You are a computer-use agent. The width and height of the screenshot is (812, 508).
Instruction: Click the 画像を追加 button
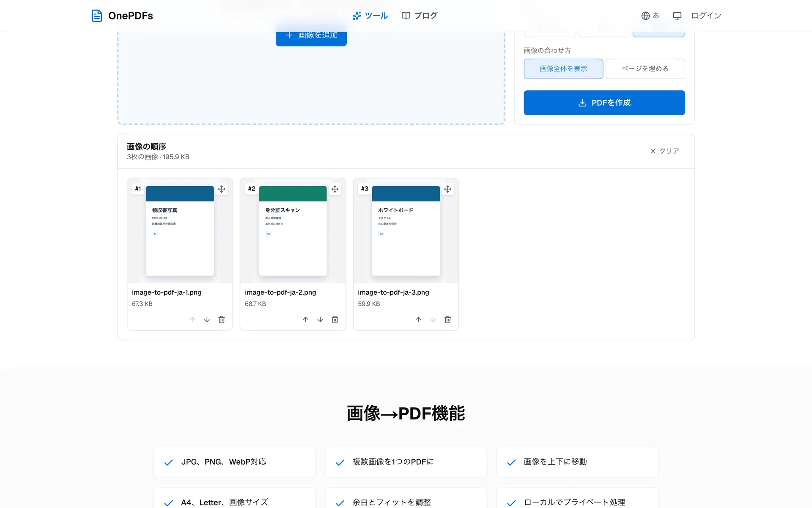[x=311, y=36]
